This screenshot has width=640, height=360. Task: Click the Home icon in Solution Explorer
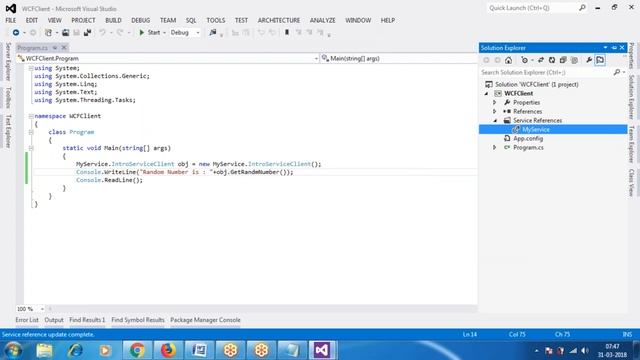(x=508, y=60)
